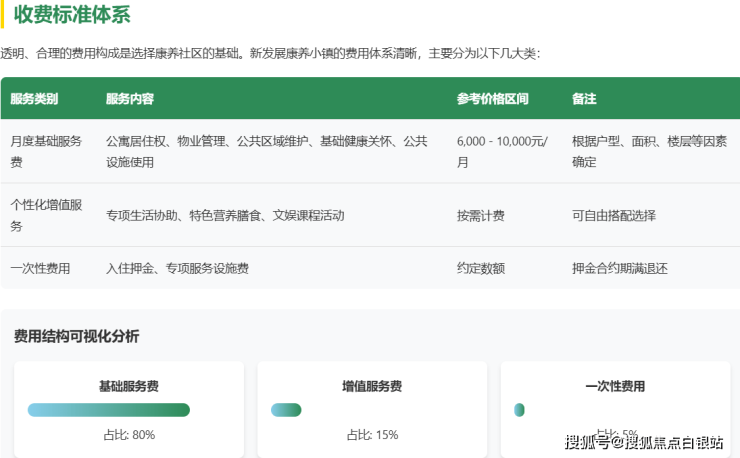Click the 备注 column header

click(584, 99)
